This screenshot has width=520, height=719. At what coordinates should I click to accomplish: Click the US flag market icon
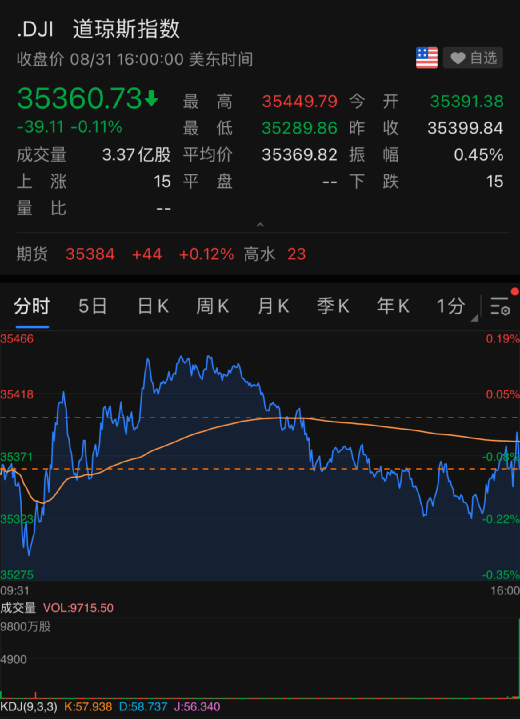(x=426, y=58)
